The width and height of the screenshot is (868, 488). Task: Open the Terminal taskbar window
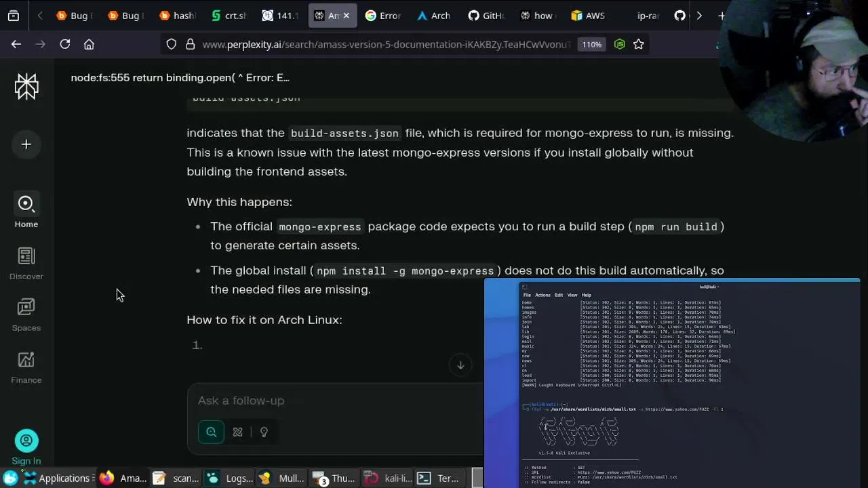coord(438,479)
